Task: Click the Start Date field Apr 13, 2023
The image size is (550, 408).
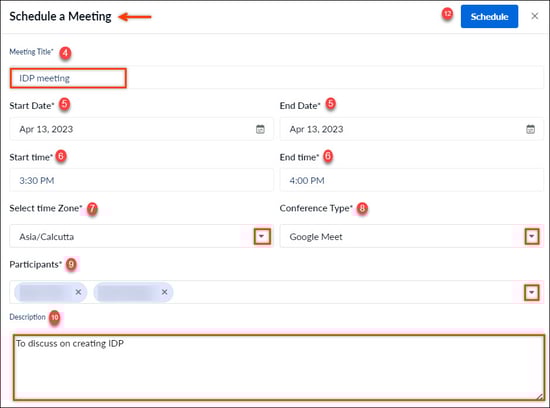Action: (x=141, y=129)
